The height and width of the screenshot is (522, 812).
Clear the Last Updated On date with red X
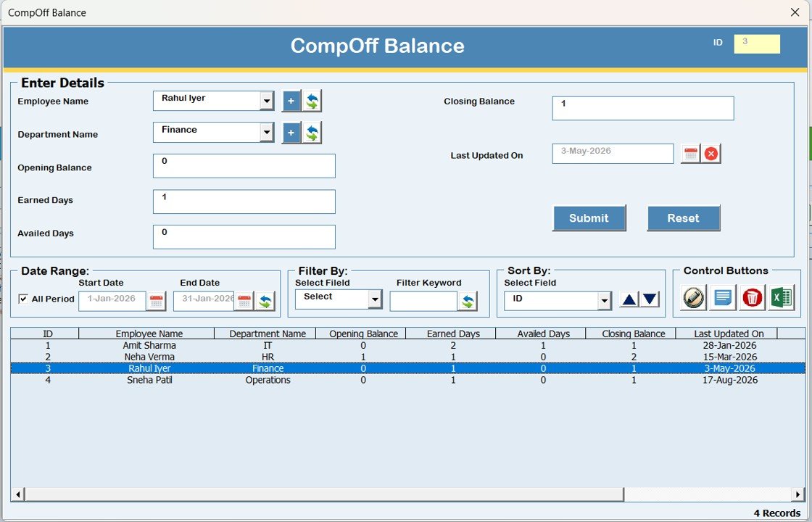[x=711, y=154]
